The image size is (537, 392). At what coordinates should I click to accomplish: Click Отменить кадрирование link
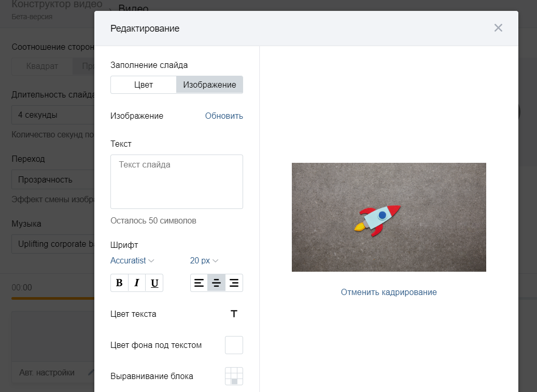coord(389,292)
